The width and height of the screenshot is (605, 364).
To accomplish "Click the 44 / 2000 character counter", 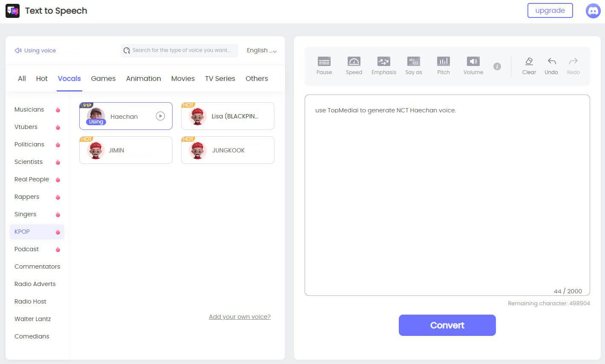I will click(x=568, y=291).
